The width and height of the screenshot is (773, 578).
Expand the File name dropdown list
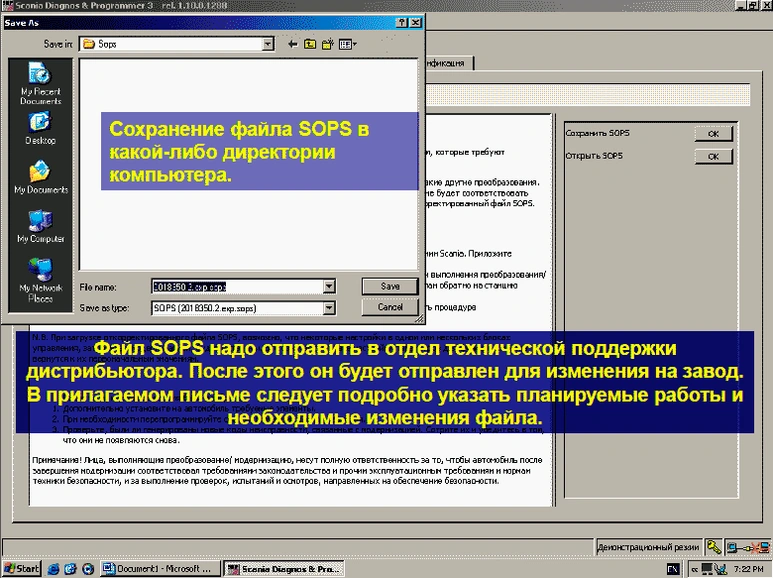coord(329,286)
